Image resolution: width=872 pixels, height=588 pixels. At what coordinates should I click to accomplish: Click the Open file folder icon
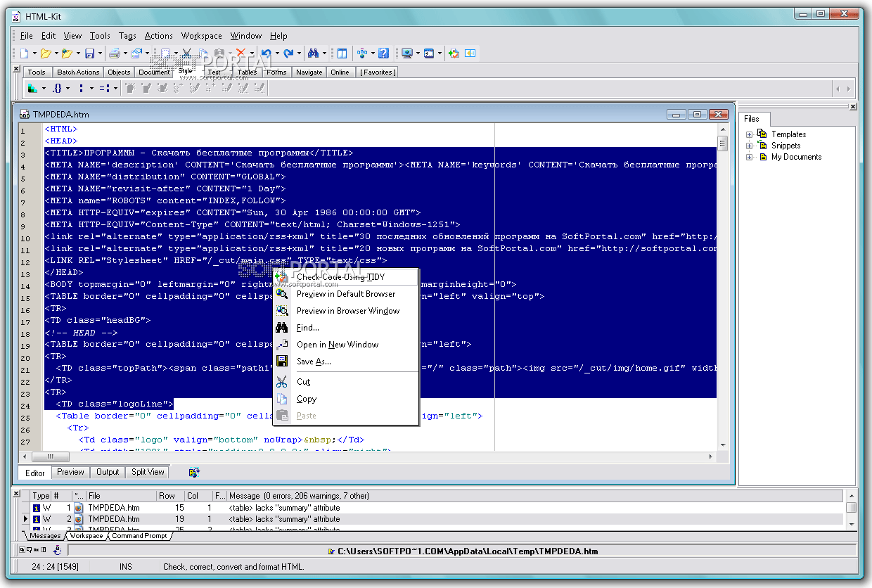click(x=46, y=53)
